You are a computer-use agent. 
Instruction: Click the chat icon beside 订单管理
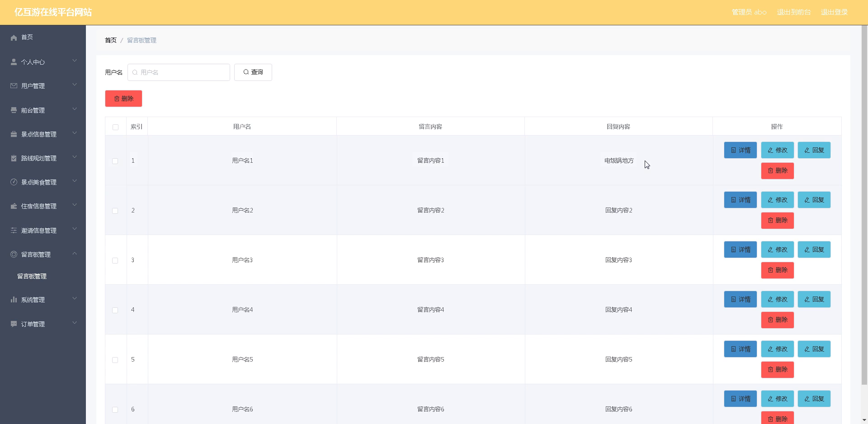14,324
